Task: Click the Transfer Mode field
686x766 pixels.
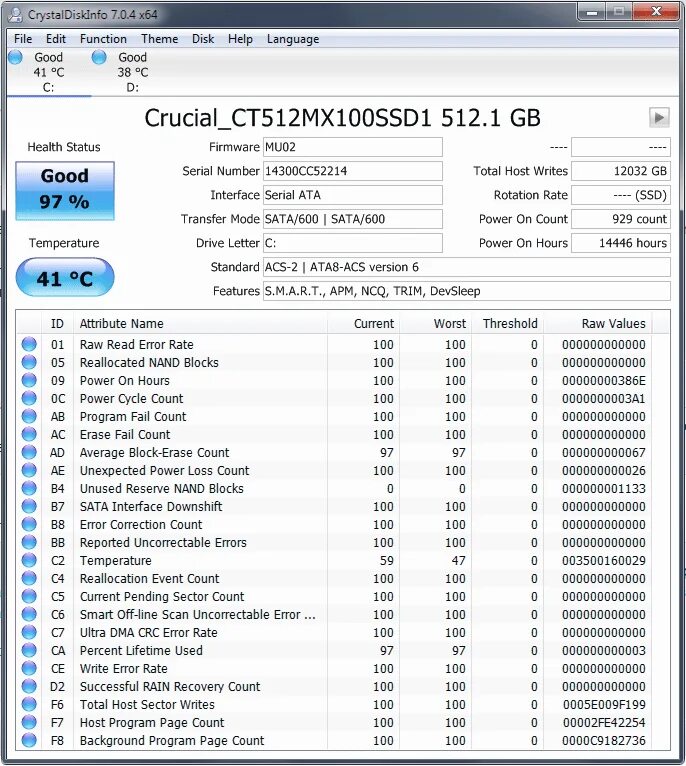Action: click(x=353, y=219)
